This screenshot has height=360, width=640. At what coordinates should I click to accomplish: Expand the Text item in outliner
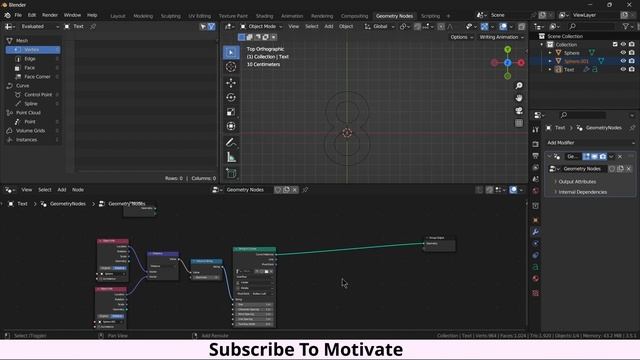click(550, 70)
